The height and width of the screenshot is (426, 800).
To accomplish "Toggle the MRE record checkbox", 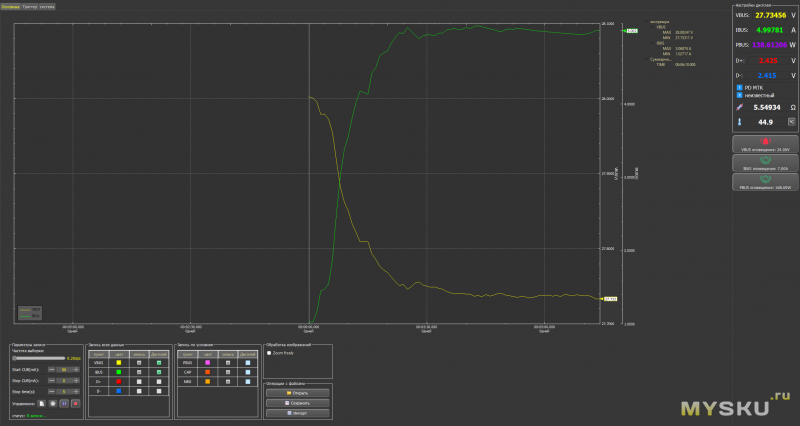I will 228,382.
